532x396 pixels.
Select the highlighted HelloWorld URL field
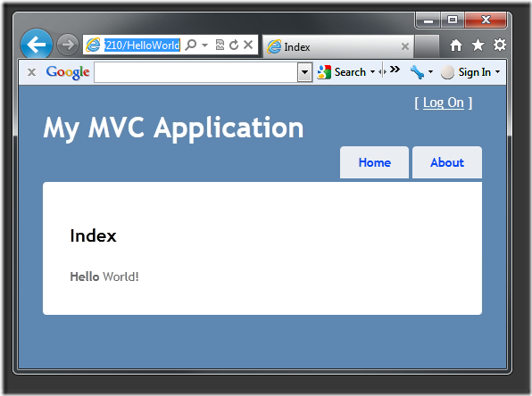coord(142,45)
